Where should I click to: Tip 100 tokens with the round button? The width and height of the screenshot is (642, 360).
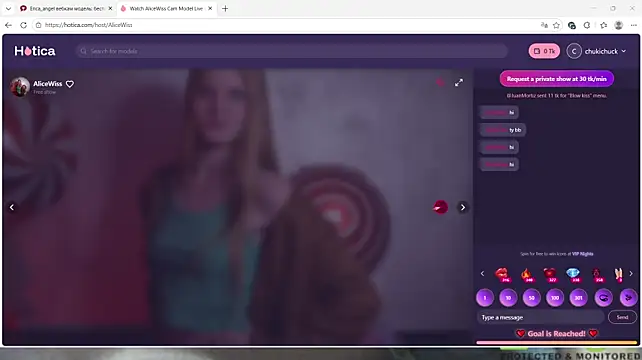point(555,298)
